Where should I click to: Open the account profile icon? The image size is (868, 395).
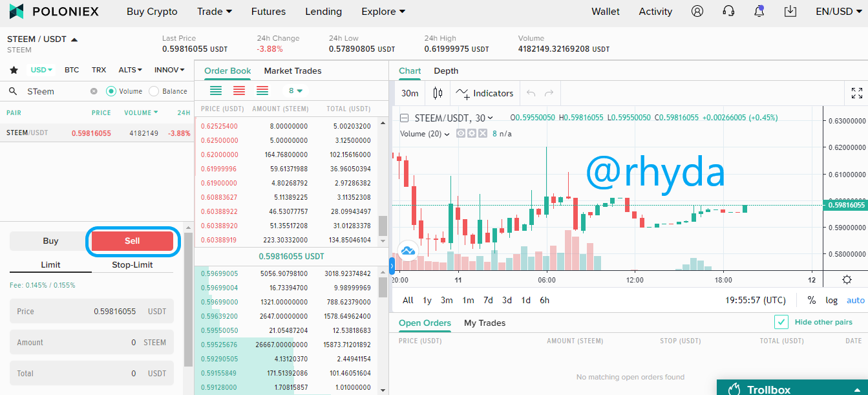coord(697,11)
